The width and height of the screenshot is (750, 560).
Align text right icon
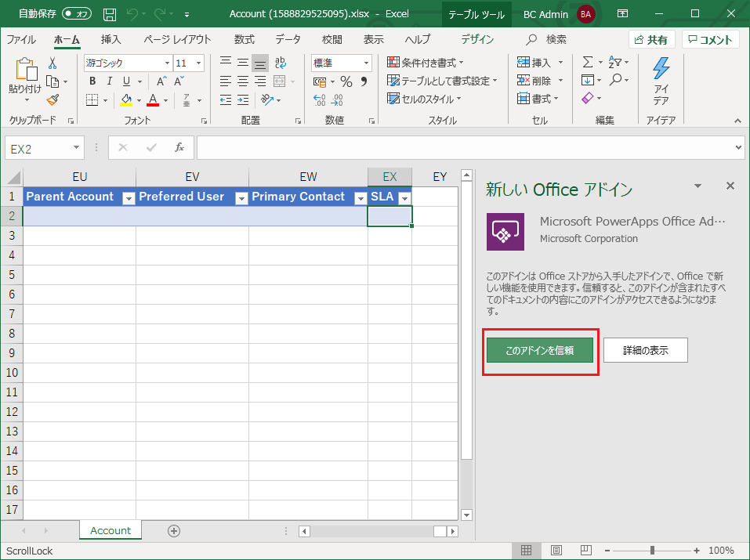tap(260, 81)
